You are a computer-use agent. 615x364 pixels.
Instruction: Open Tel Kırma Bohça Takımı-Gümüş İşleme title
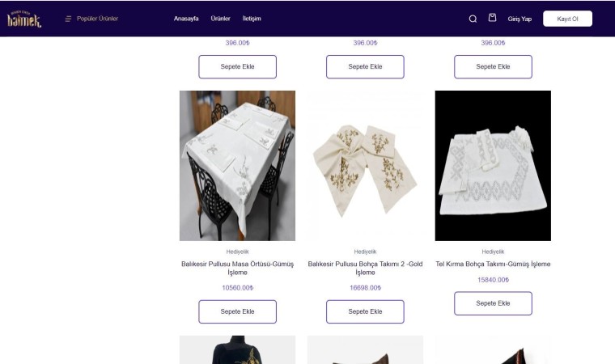pyautogui.click(x=493, y=264)
